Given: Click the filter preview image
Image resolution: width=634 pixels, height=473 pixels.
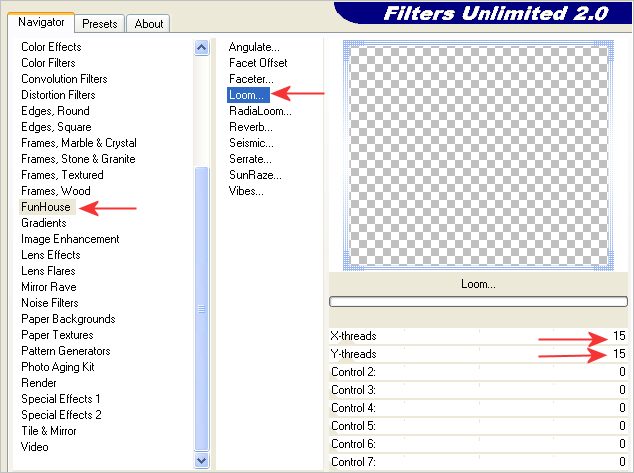Looking at the screenshot, I should pos(478,156).
